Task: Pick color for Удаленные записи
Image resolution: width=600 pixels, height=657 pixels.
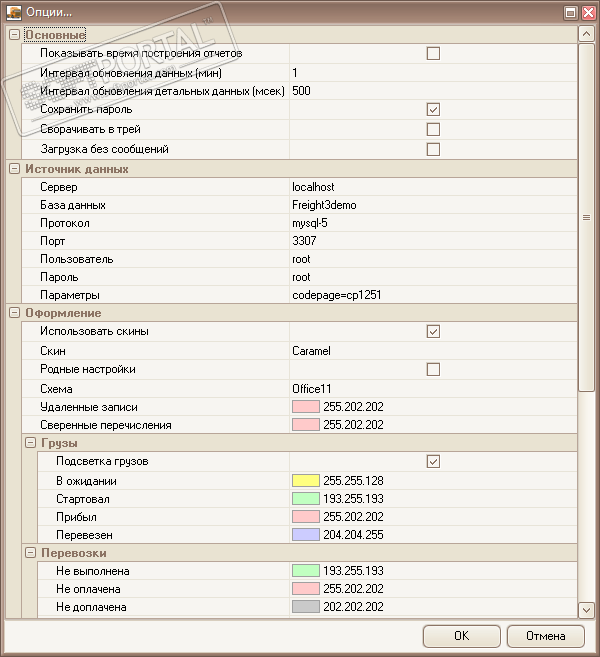Action: (306, 407)
